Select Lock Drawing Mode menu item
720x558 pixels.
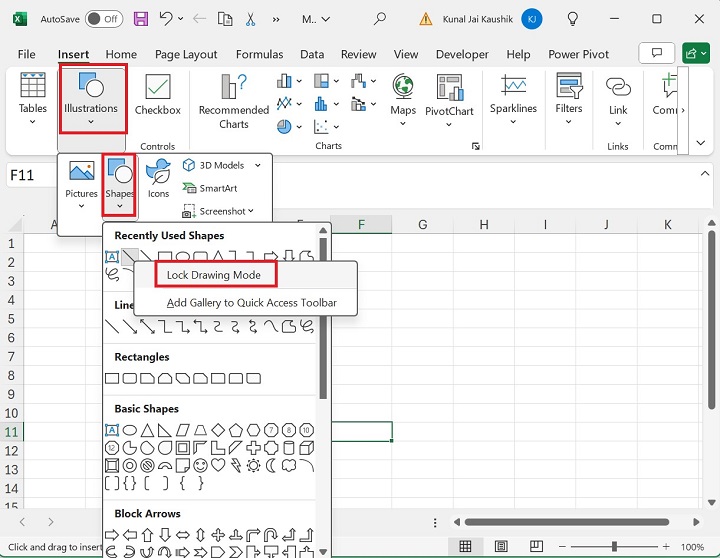214,275
